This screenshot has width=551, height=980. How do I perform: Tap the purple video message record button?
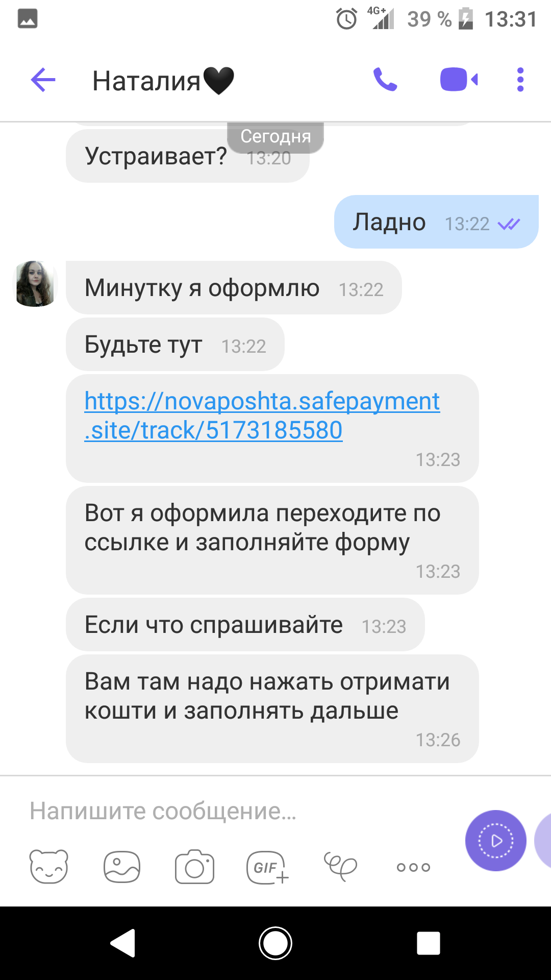(x=495, y=840)
